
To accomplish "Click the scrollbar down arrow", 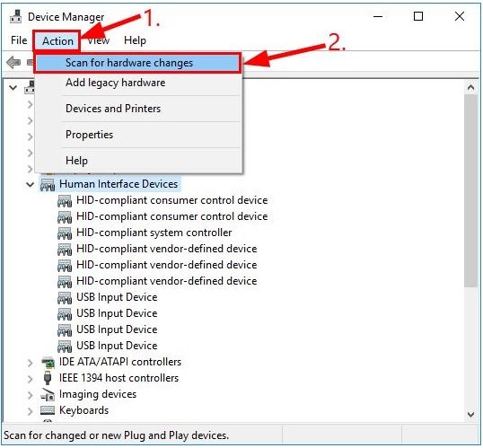I will (470, 415).
